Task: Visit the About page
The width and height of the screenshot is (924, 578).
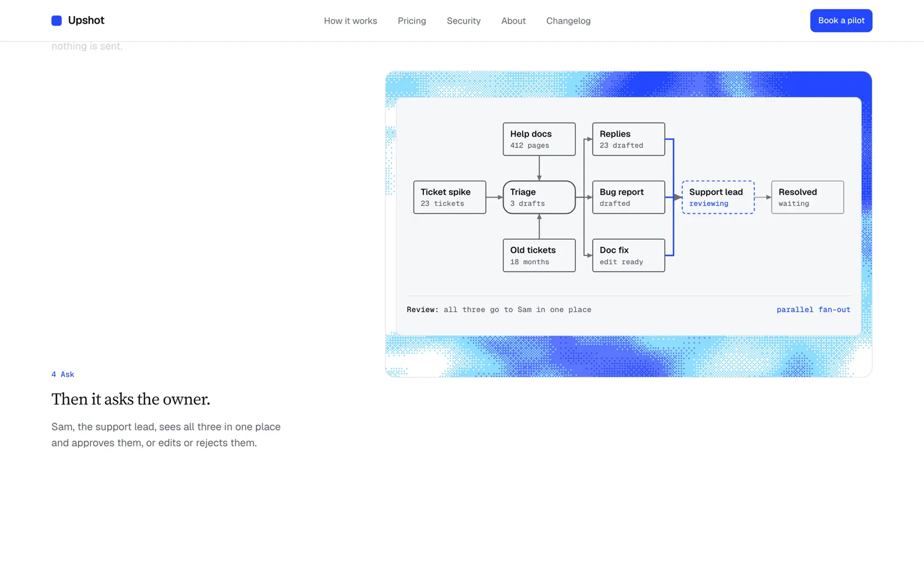Action: point(513,21)
